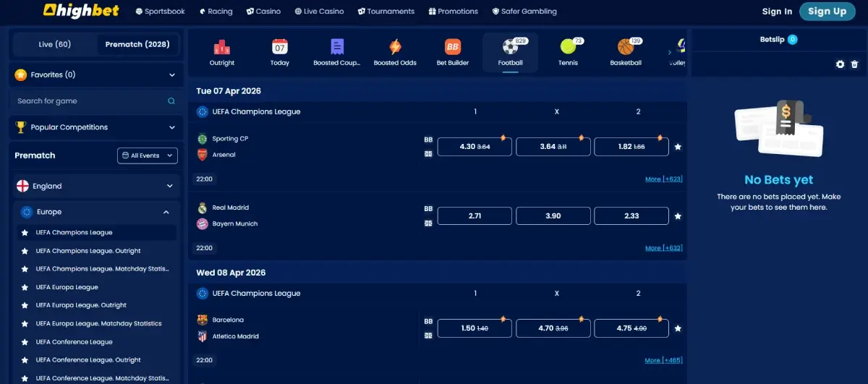Star UEFA Champions League in sidebar
The image size is (868, 384).
pyautogui.click(x=25, y=233)
